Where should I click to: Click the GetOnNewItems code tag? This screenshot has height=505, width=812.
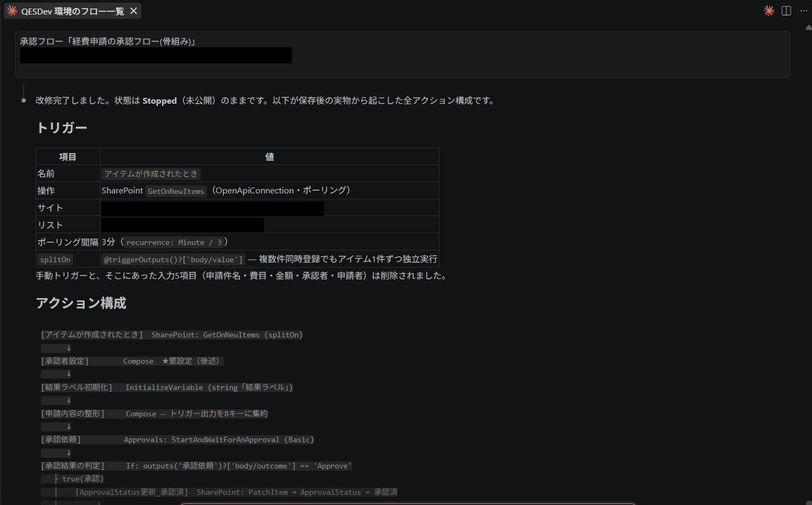pyautogui.click(x=176, y=191)
